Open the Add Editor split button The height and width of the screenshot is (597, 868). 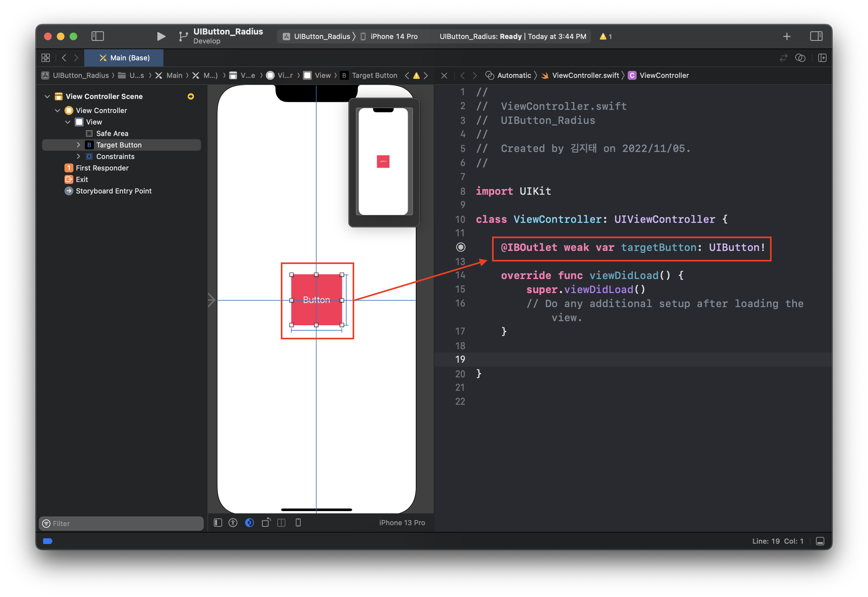[822, 57]
